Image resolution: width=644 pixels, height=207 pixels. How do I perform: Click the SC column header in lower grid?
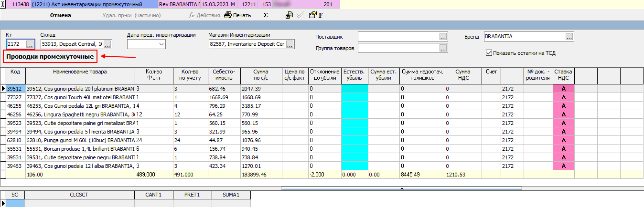click(x=15, y=195)
